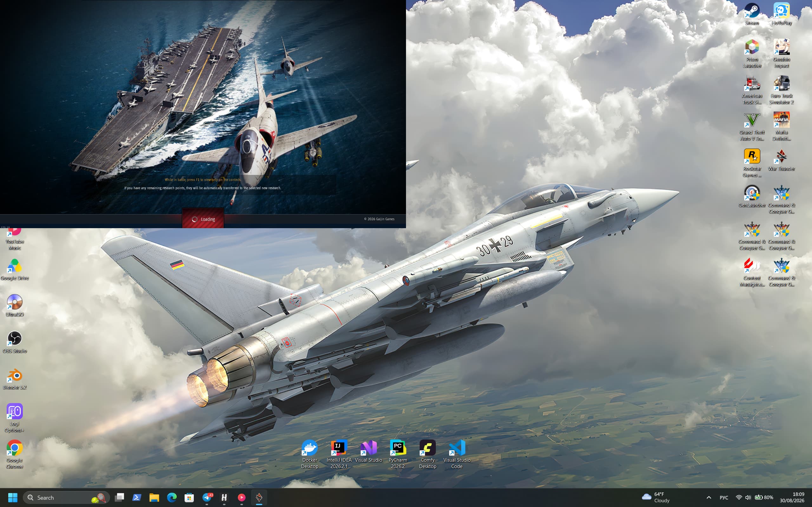
Task: Open the Prism Launcher shortcut
Action: click(x=752, y=53)
